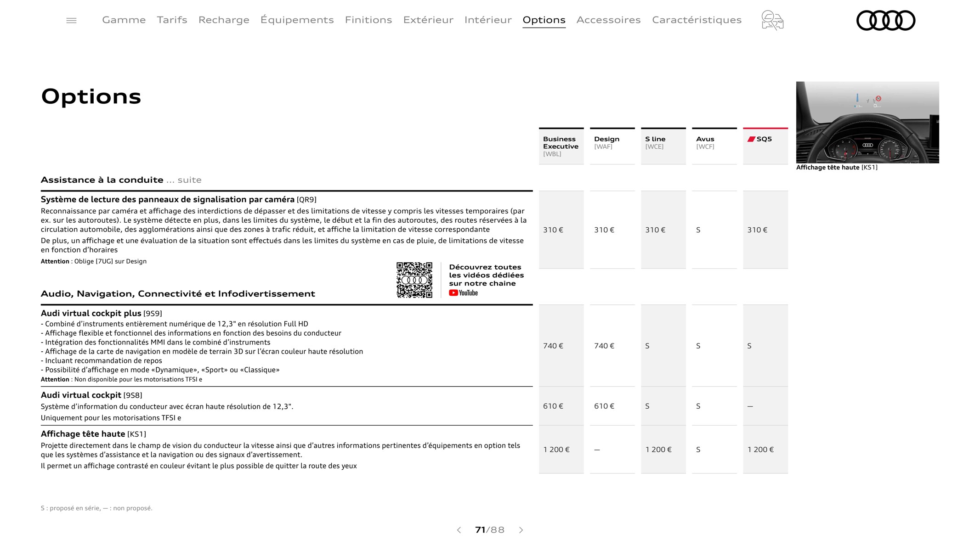Click the YouTube logo
The height and width of the screenshot is (551, 980).
coord(463,293)
